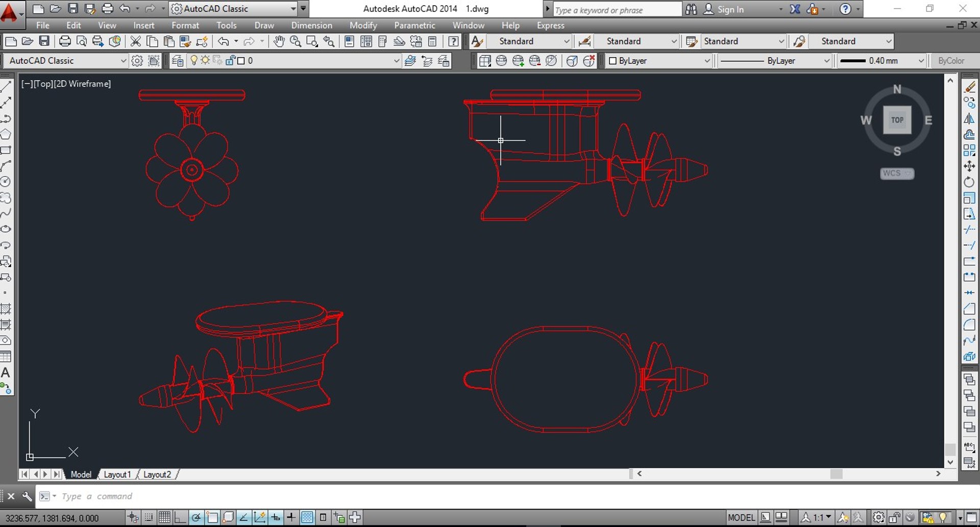Select the Array tool
Image resolution: width=980 pixels, height=527 pixels.
pyautogui.click(x=970, y=150)
